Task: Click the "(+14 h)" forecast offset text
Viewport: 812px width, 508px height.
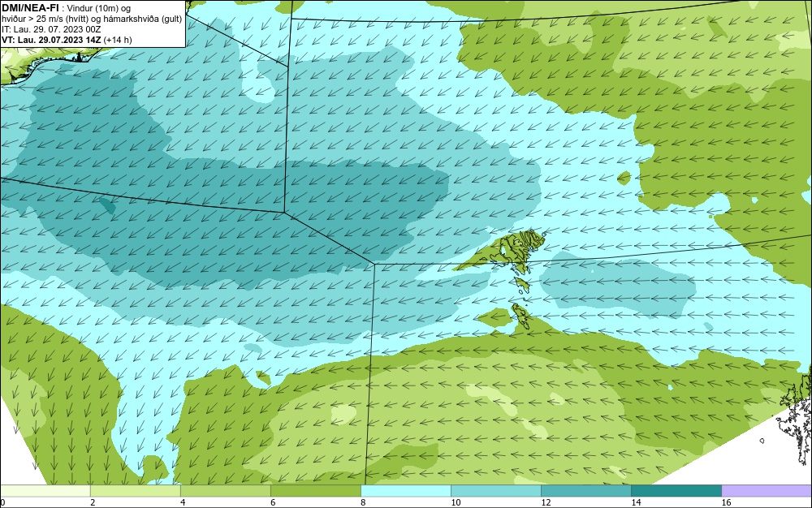Action: [118, 40]
